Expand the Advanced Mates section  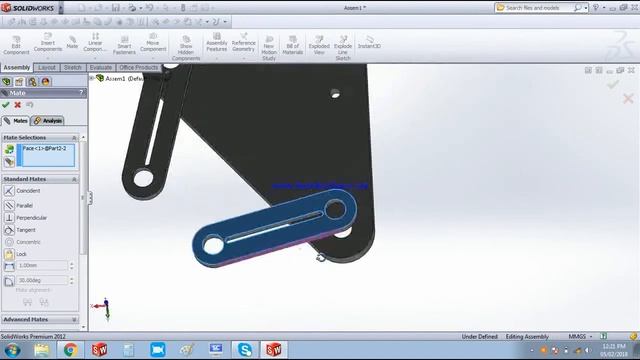(74, 320)
